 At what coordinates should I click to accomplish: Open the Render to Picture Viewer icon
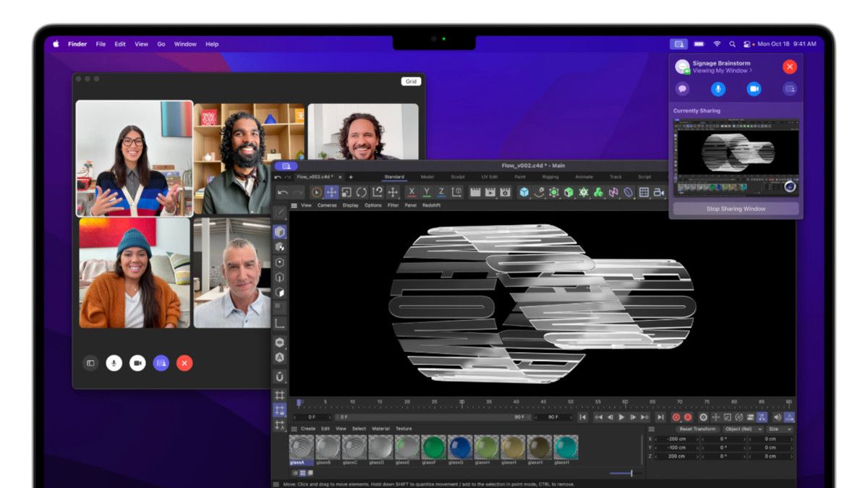pos(489,192)
